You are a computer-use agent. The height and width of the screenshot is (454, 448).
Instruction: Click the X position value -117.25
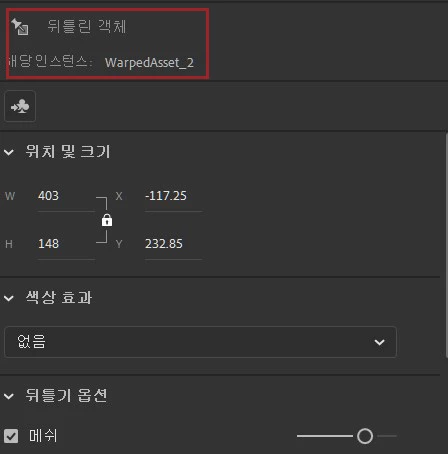(166, 196)
